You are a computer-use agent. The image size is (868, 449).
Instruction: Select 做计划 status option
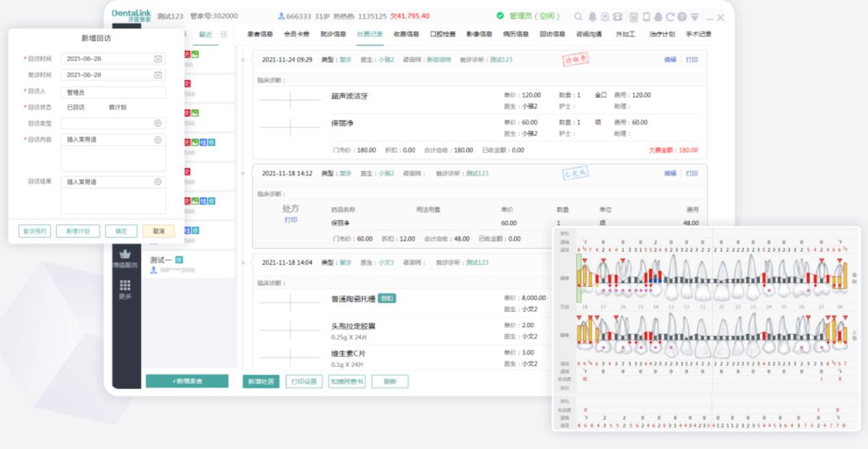[x=118, y=107]
